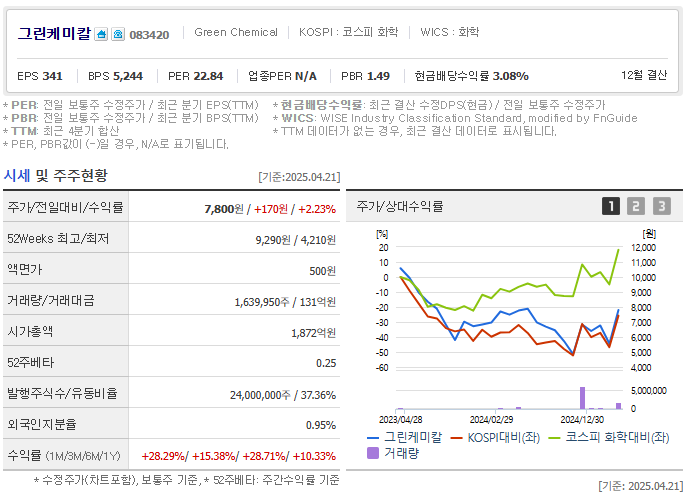This screenshot has height=495, width=686.
Task: Click the 2024/12/30 x-axis date label
Action: 582,420
